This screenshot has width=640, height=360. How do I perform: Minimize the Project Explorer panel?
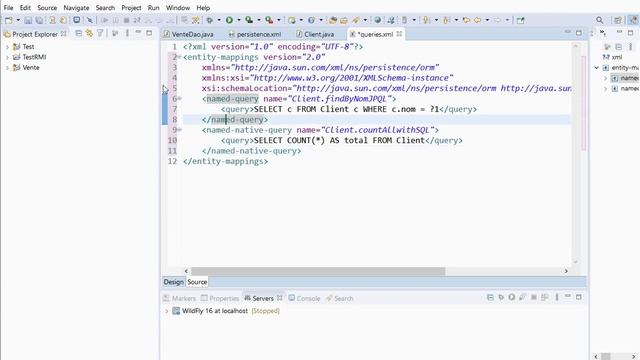[x=138, y=32]
